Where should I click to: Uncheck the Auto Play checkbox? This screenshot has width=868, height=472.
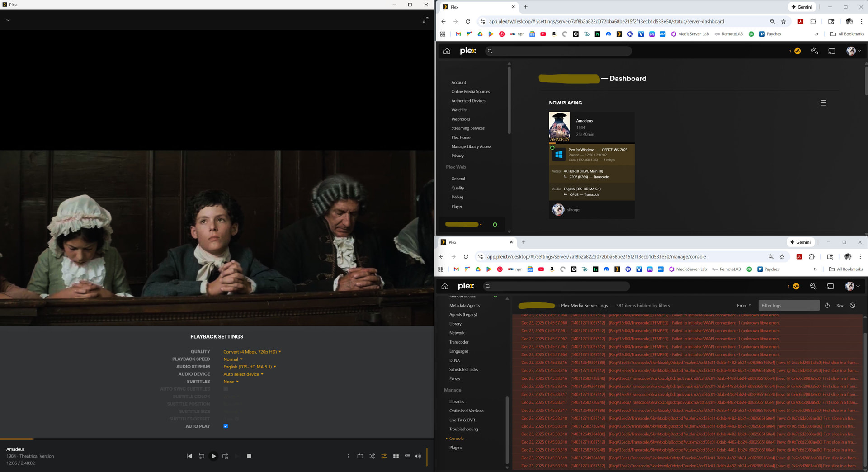tap(226, 426)
